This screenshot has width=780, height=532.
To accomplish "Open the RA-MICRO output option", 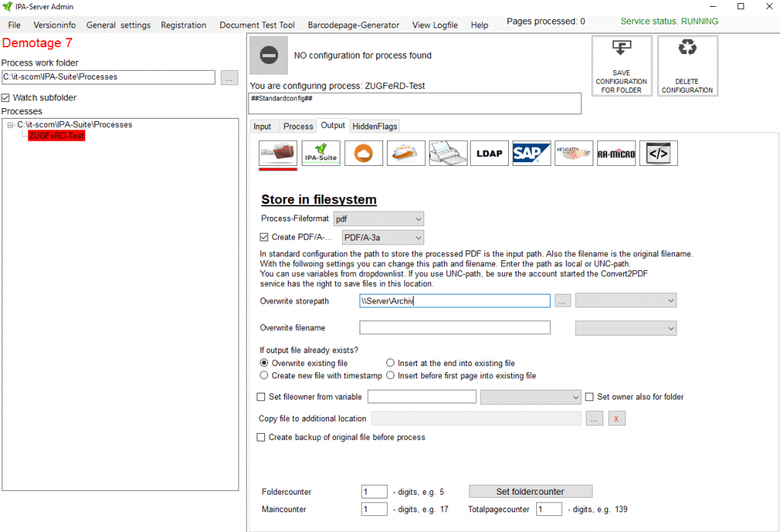I will coord(615,153).
